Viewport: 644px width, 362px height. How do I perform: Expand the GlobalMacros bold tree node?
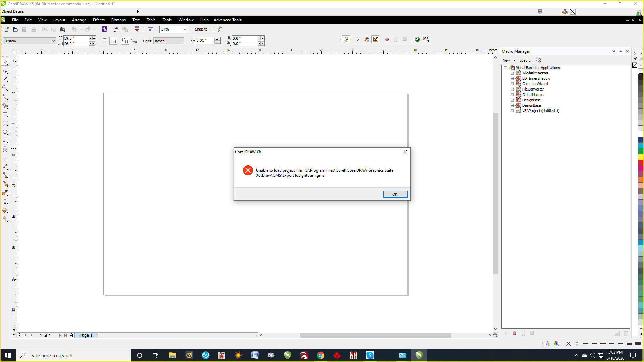click(512, 73)
